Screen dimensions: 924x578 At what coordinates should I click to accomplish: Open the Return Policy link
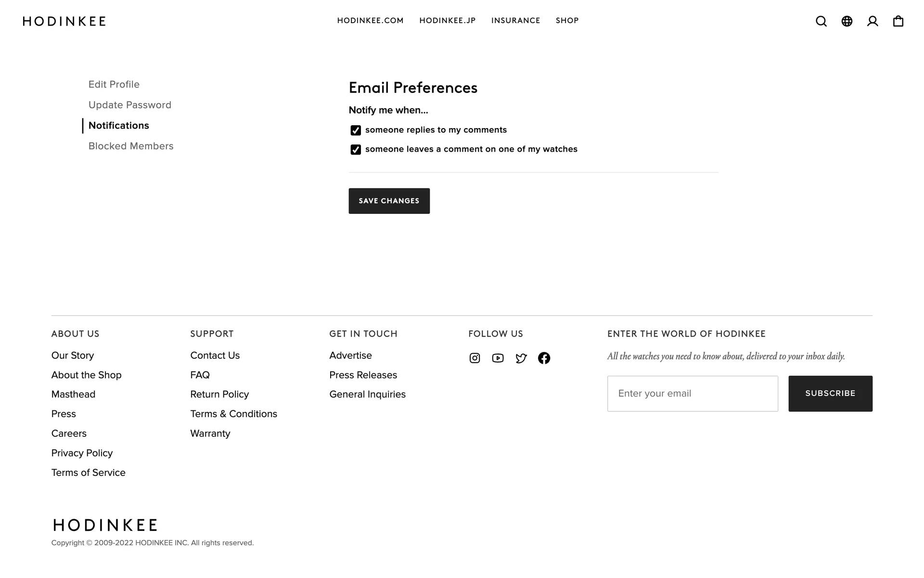coord(219,394)
